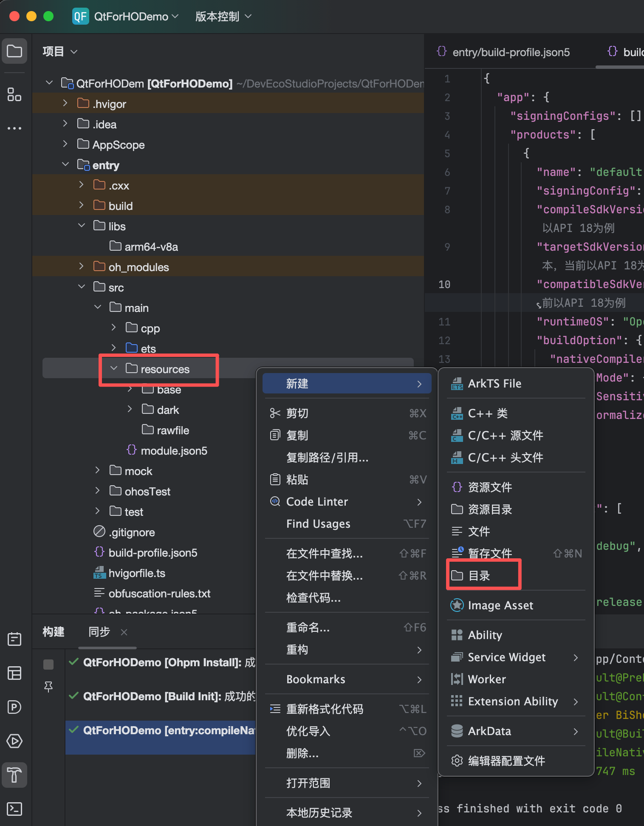
Task: Choose Ability in the New submenu
Action: coord(516,635)
